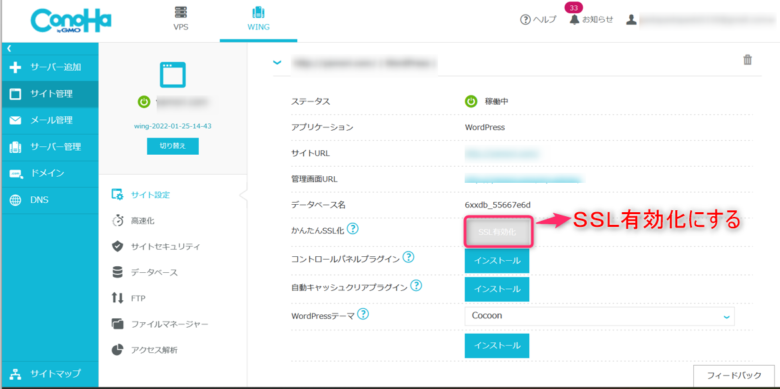The width and height of the screenshot is (780, 389).
Task: Click the フィードバック button
Action: (734, 375)
